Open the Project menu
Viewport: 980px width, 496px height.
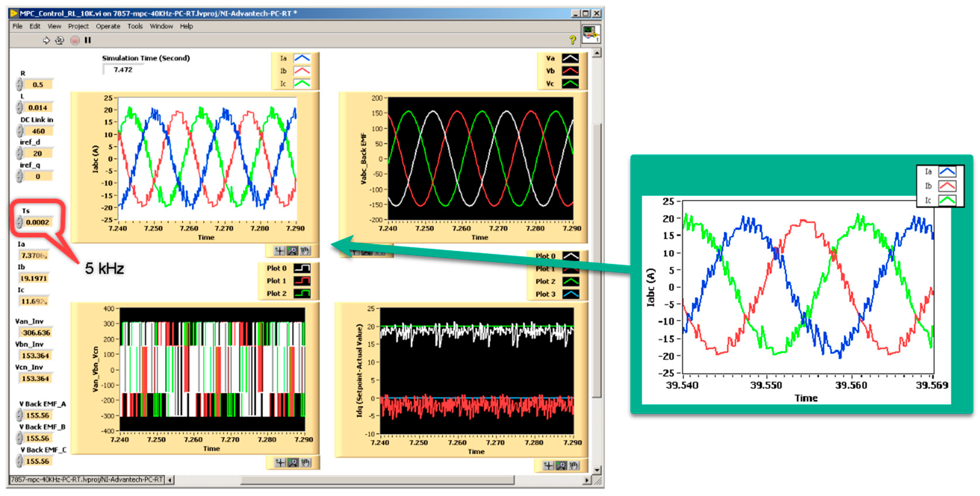coord(78,26)
